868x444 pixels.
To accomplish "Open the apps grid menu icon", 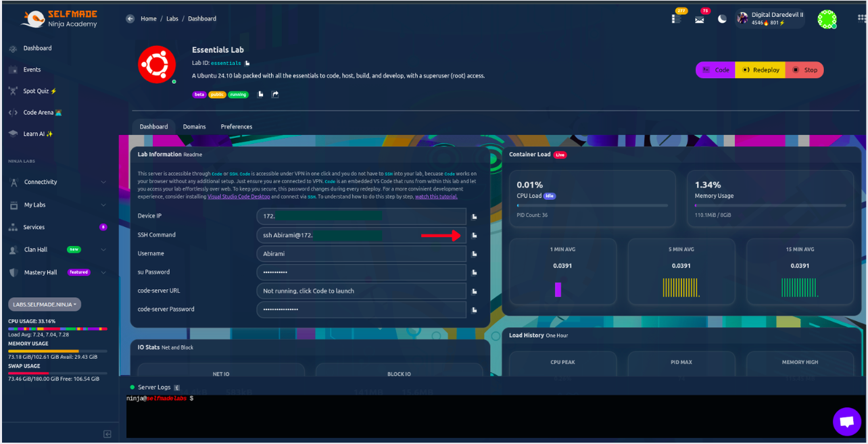I will pyautogui.click(x=861, y=19).
